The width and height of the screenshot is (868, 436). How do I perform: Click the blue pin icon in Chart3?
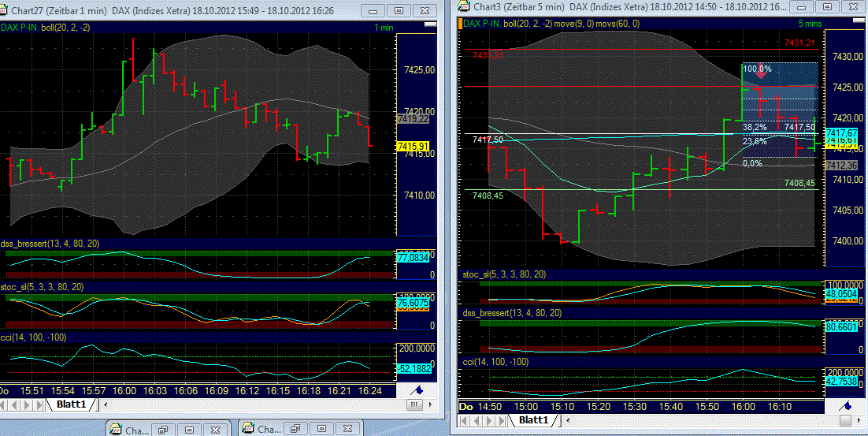coord(846,406)
